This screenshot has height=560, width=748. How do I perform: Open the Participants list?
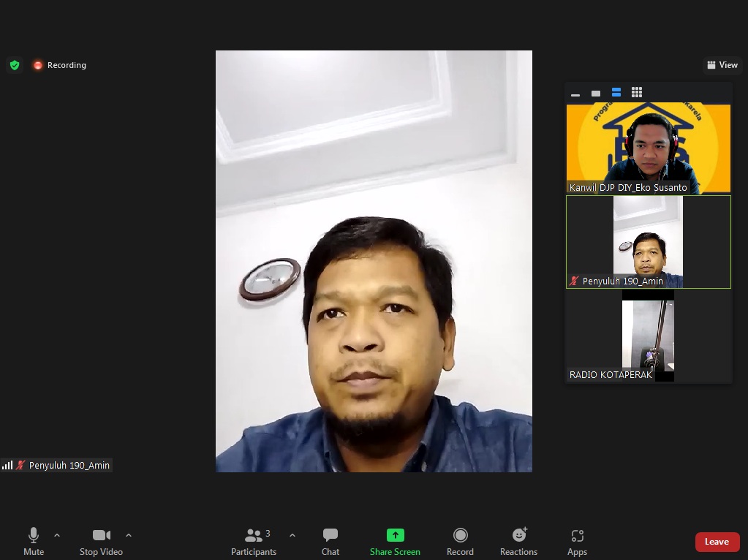pos(254,542)
